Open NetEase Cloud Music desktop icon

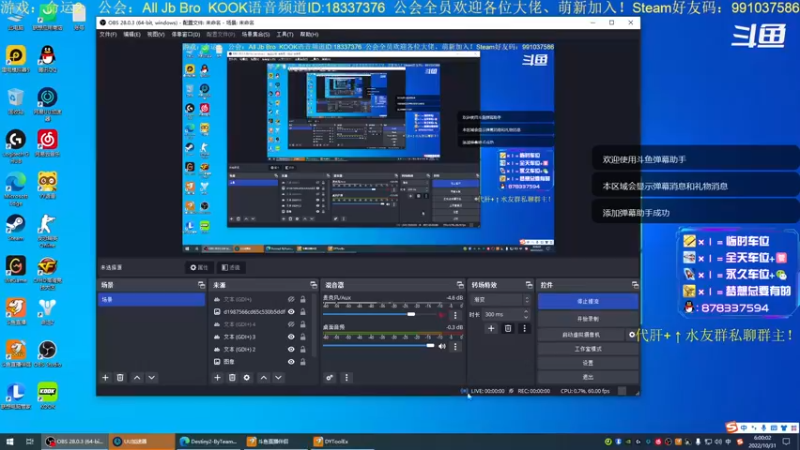[x=47, y=143]
